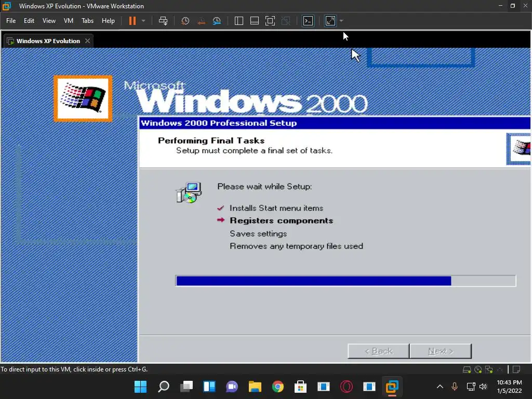Open taskbar Search
Viewport: 532px width, 399px height.
coord(164,387)
